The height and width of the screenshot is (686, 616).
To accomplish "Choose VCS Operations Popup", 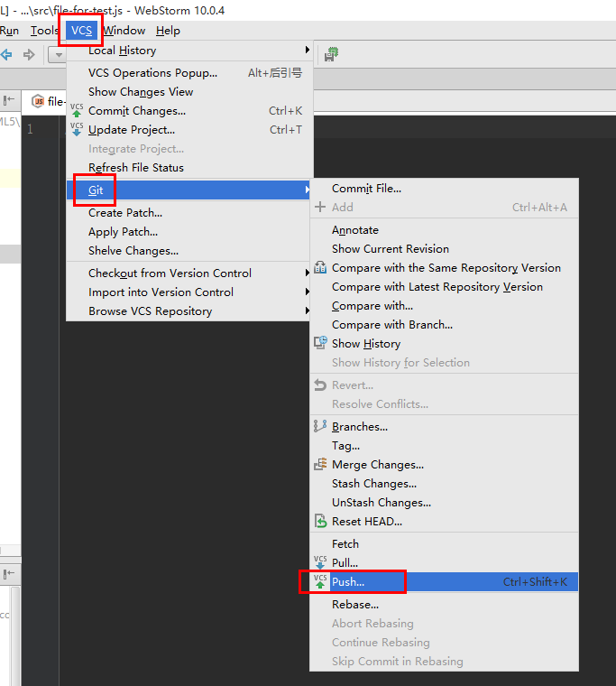I will (189, 72).
